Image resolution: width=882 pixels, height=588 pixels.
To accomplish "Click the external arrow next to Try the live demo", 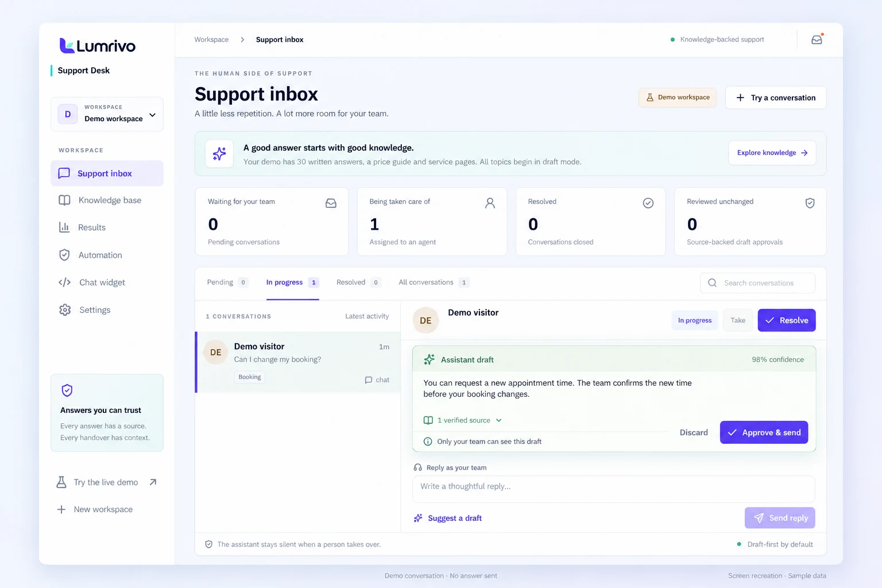I will 153,482.
